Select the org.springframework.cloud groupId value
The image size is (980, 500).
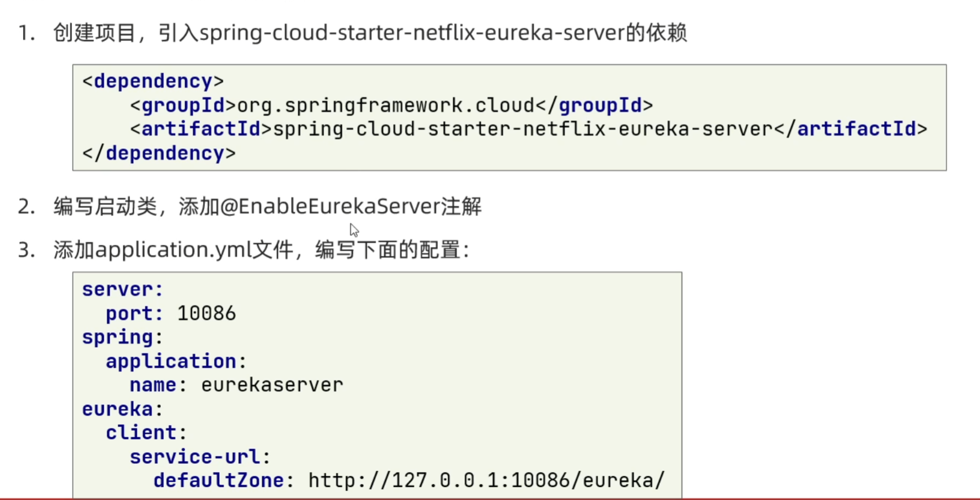tap(386, 105)
